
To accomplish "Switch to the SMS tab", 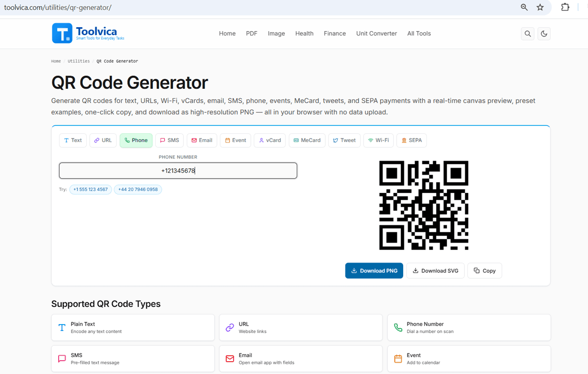I will (170, 141).
